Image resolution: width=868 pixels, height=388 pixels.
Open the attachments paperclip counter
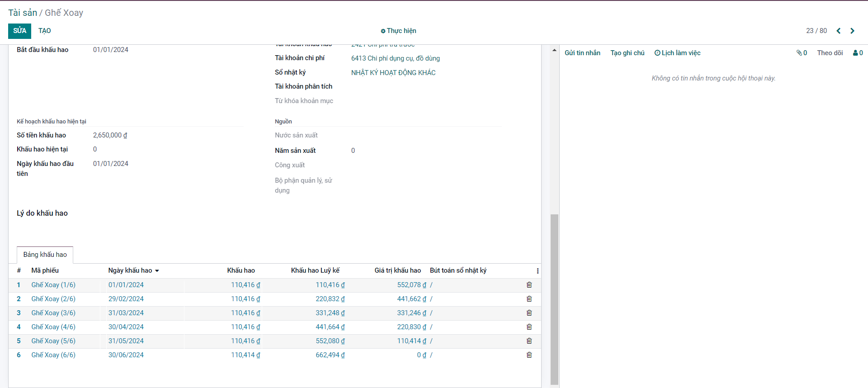tap(802, 53)
